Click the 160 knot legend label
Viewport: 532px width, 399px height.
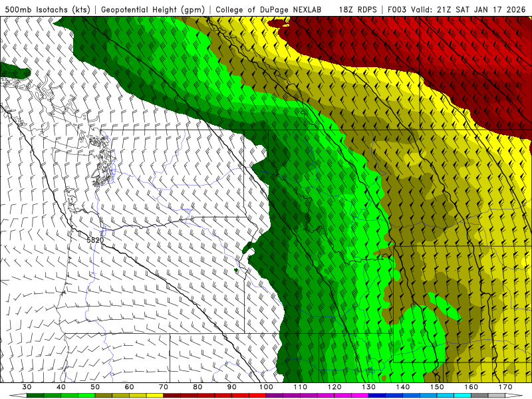click(x=471, y=387)
